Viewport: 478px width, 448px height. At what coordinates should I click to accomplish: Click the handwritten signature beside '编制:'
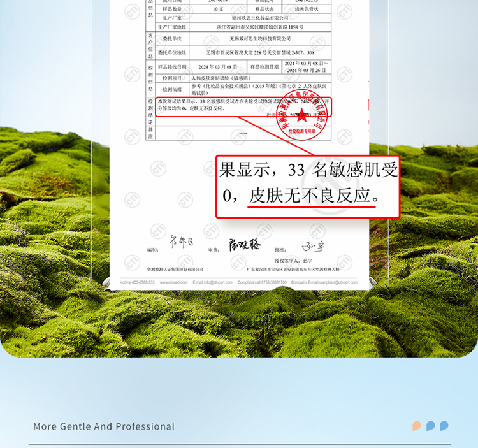click(182, 242)
